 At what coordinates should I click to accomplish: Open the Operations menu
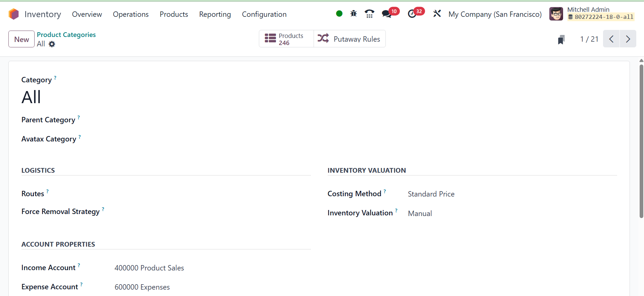131,14
